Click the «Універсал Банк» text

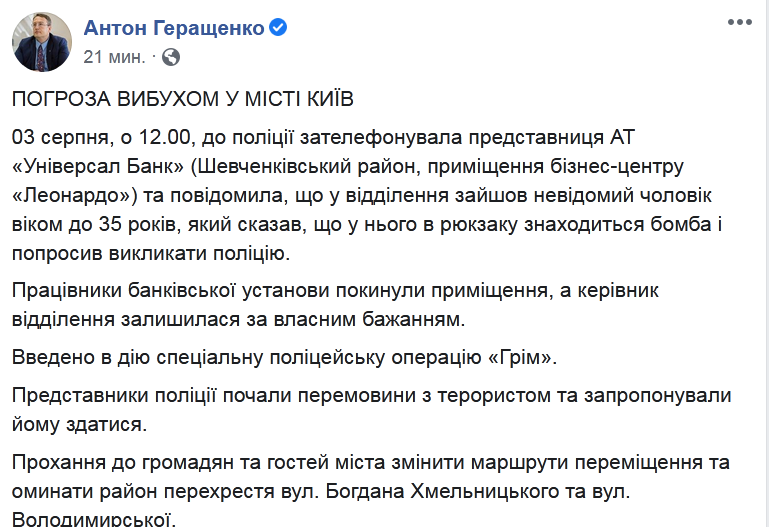pyautogui.click(x=98, y=167)
